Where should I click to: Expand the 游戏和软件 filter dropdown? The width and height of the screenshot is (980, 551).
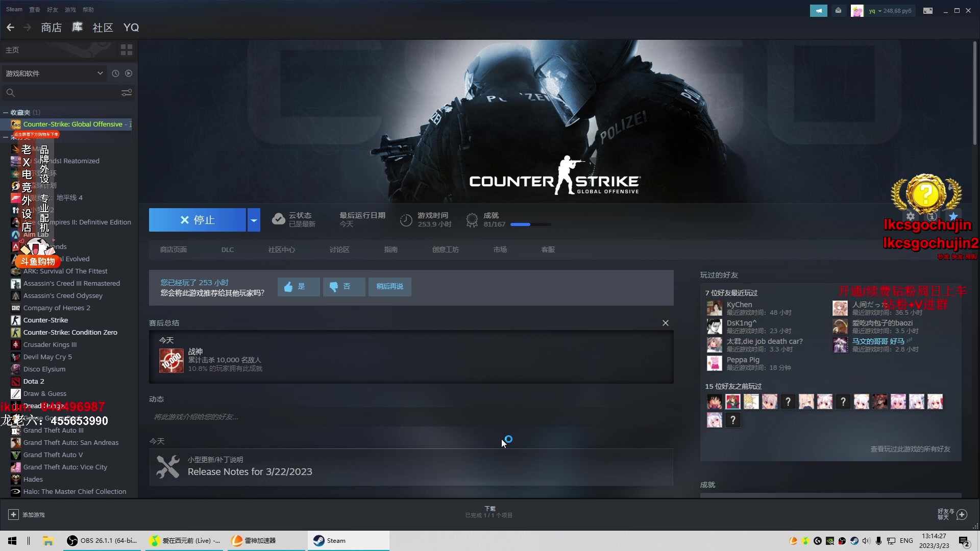click(x=54, y=73)
